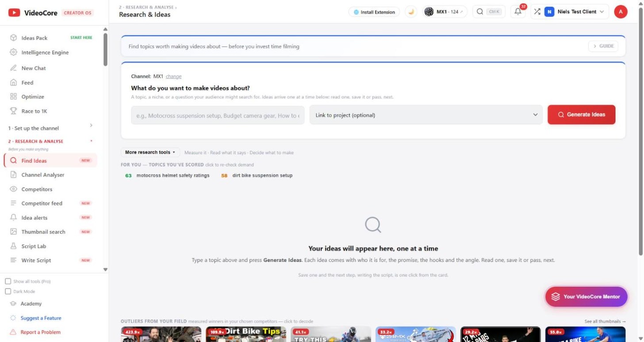Expand Set up the channel section
644x342 pixels.
tap(50, 128)
